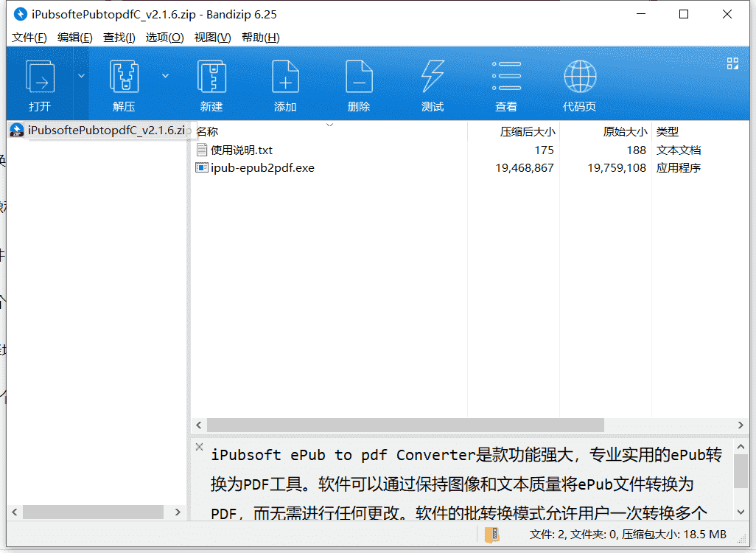The height and width of the screenshot is (553, 756).
Task: Select the file ipub-epub2pdf.exe
Action: 263,168
